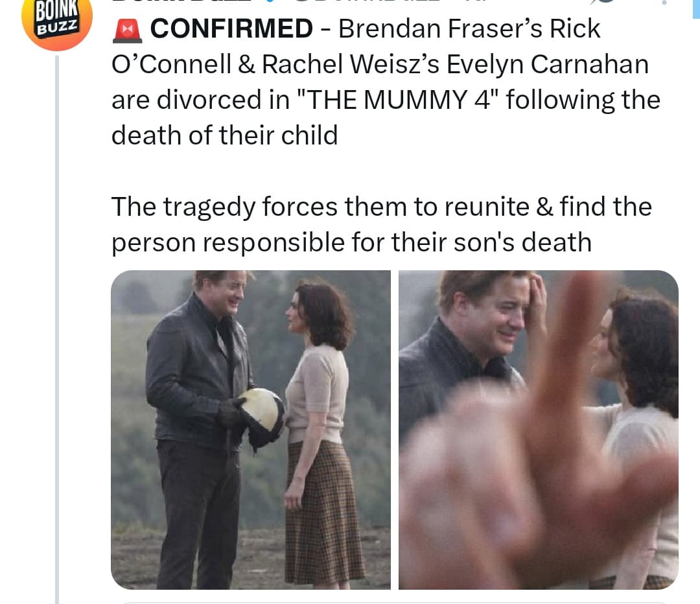Click the "death of their child" line
700x604 pixels.
point(224,135)
